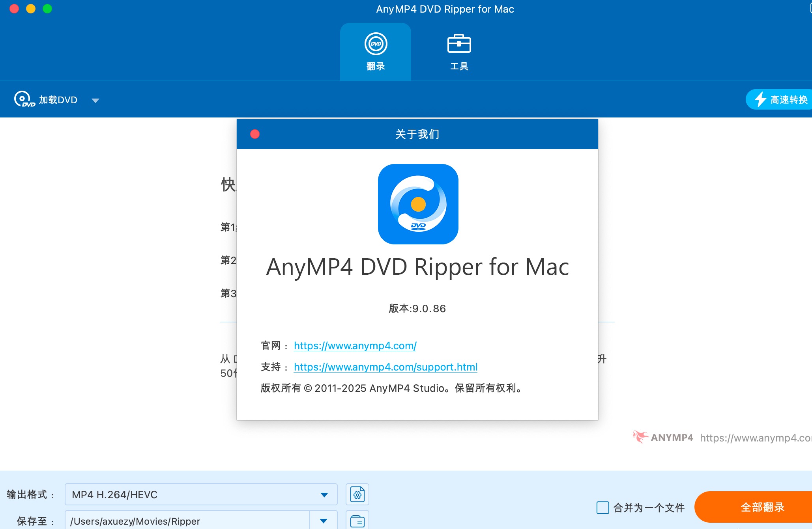Enable 合并为一个文件 checkbox
This screenshot has width=812, height=529.
click(x=603, y=507)
